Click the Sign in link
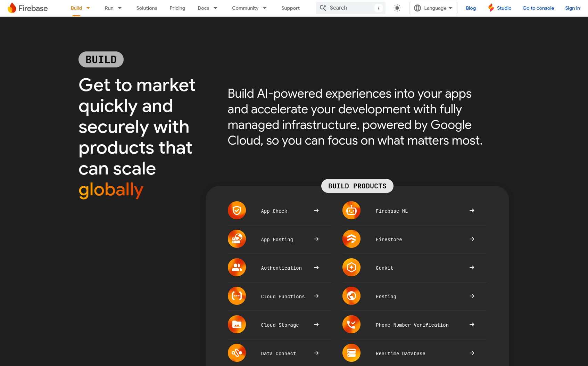588x366 pixels. pos(572,8)
